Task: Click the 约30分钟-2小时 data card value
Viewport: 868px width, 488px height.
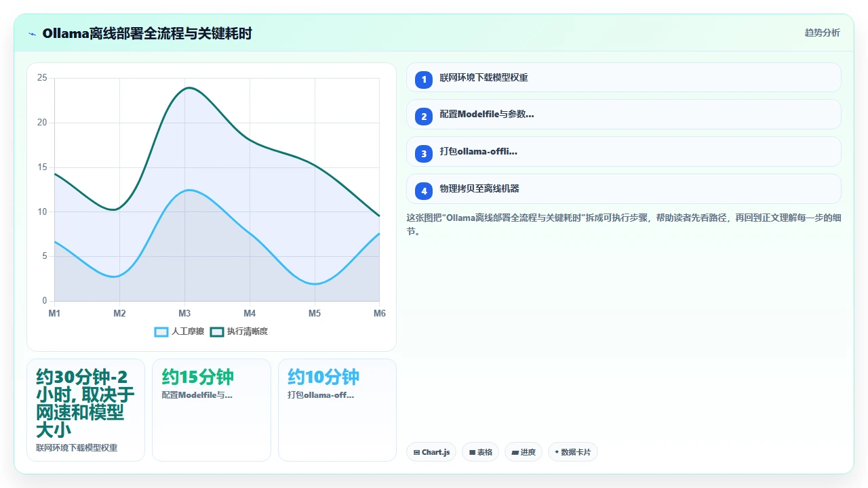Action: pos(85,403)
